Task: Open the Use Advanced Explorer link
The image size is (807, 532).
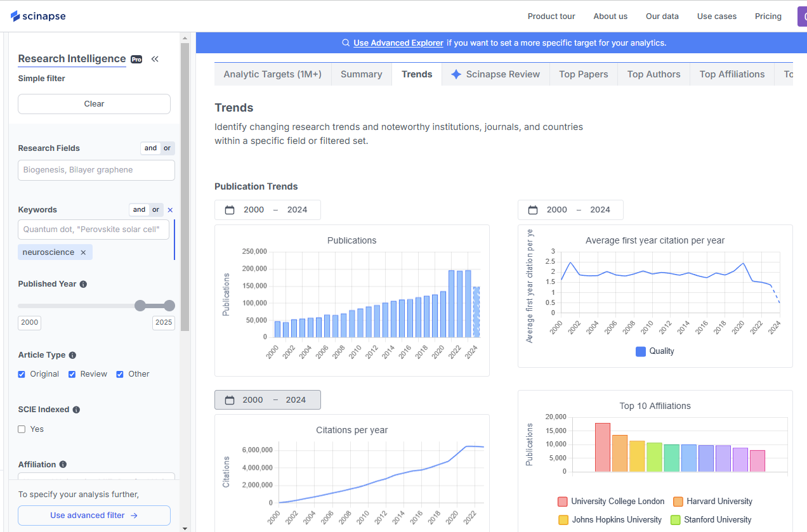Action: [398, 42]
